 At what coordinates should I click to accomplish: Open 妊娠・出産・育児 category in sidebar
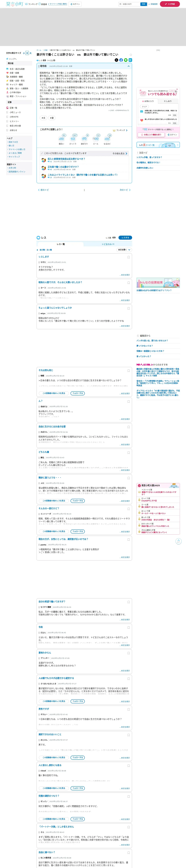17,81
